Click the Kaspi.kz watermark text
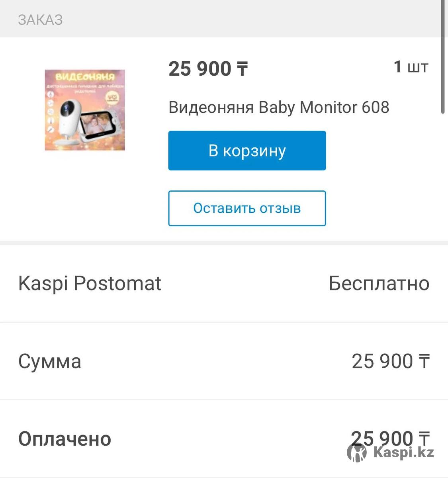The image size is (448, 478). [403, 453]
